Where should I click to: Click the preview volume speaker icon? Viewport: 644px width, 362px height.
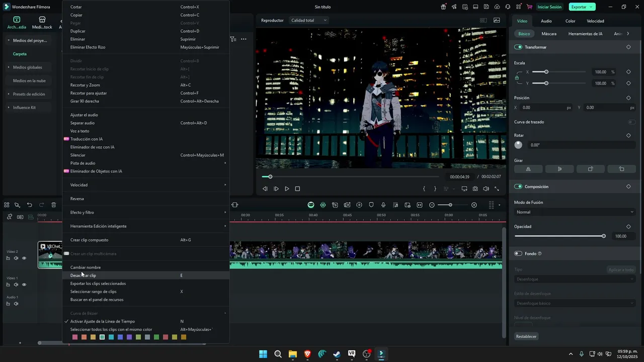point(486,189)
